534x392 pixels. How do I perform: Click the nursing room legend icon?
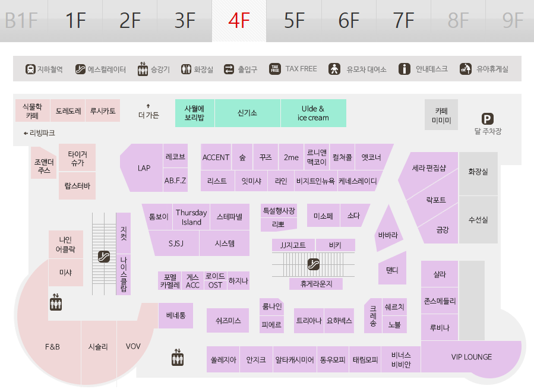(x=466, y=69)
